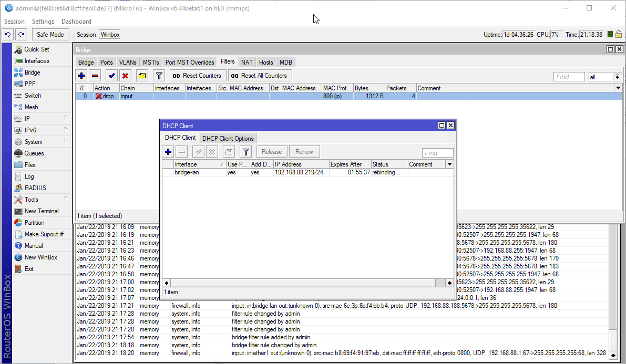Enable bridge filter rule with blue checkmark
The width and height of the screenshot is (626, 364).
112,76
